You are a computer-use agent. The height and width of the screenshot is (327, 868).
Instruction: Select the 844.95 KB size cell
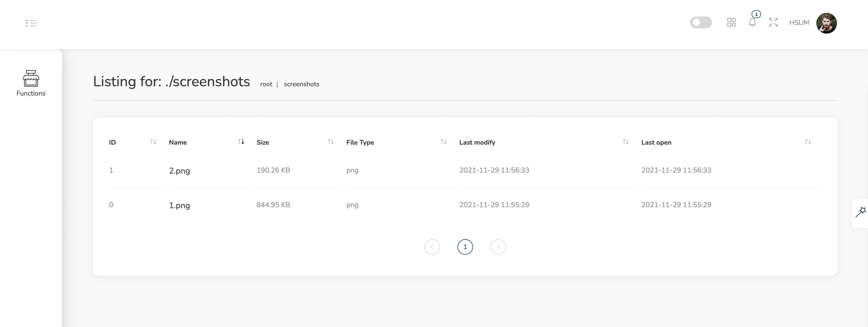273,205
